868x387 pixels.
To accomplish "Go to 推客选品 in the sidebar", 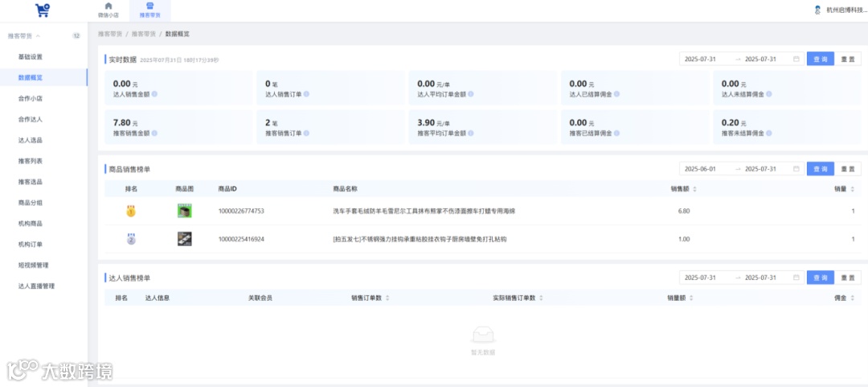I will 31,182.
